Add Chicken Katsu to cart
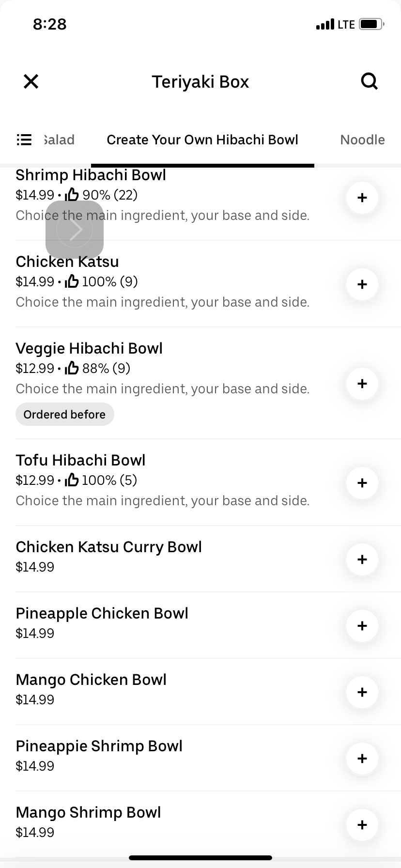 point(362,284)
